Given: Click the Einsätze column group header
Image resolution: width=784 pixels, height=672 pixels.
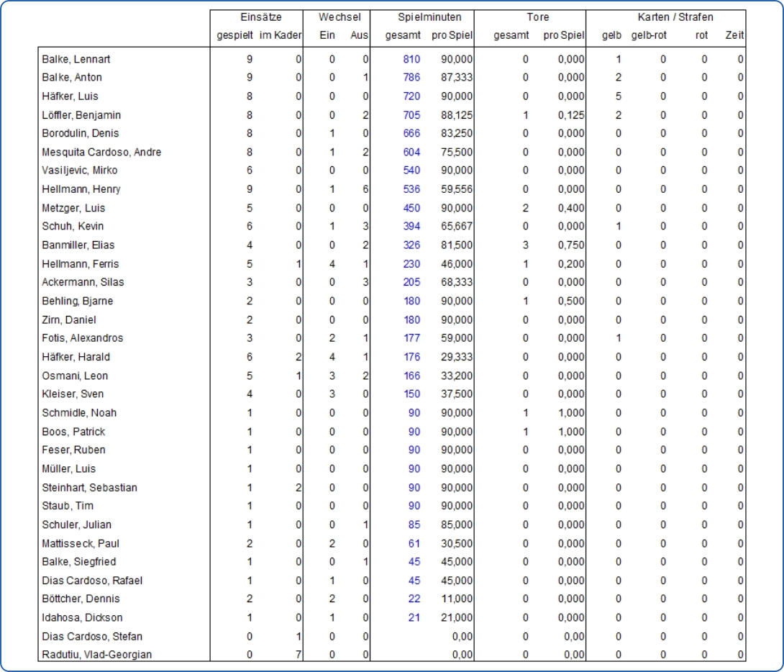Looking at the screenshot, I should (261, 17).
